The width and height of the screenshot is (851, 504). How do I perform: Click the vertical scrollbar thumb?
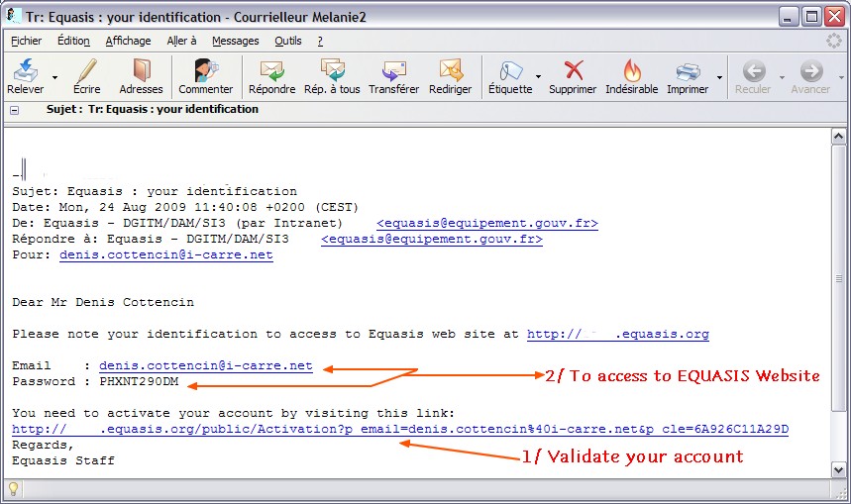pyautogui.click(x=838, y=278)
